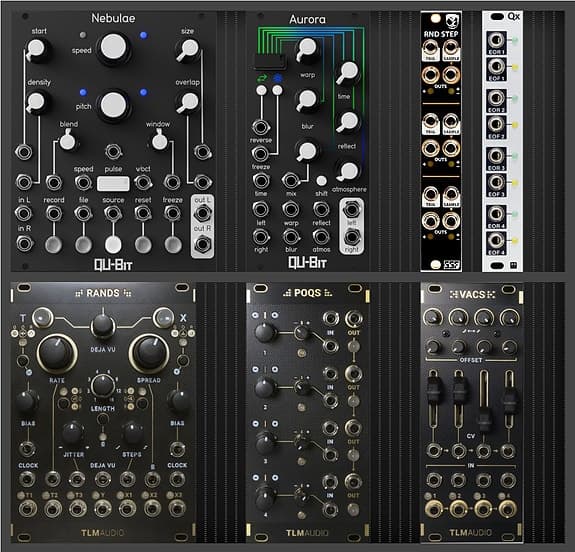The image size is (575, 552).
Task: Select the Nebulae in R jack
Action: [x=24, y=244]
